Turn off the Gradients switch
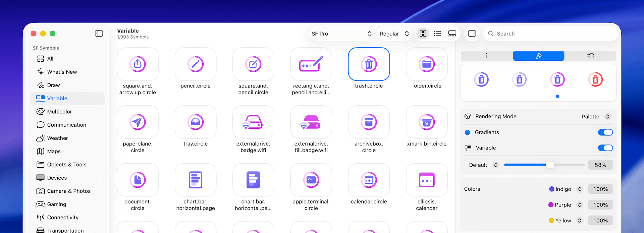The image size is (644, 233). tap(605, 132)
